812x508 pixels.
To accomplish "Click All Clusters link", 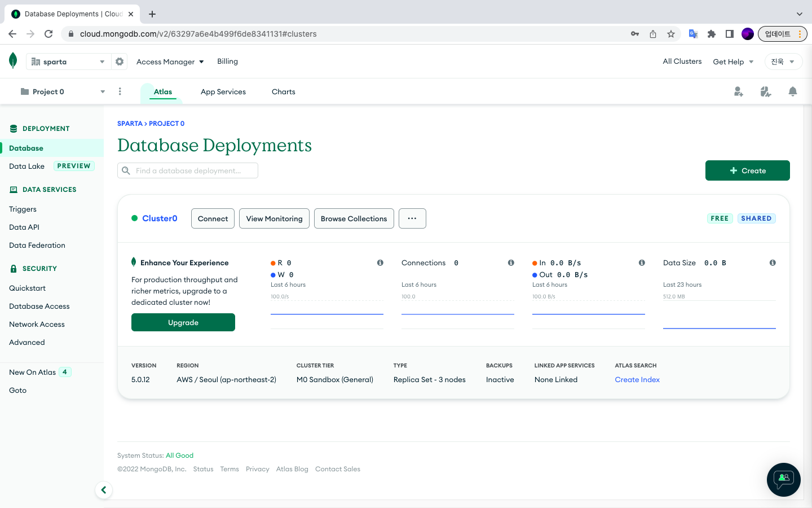I will 682,61.
